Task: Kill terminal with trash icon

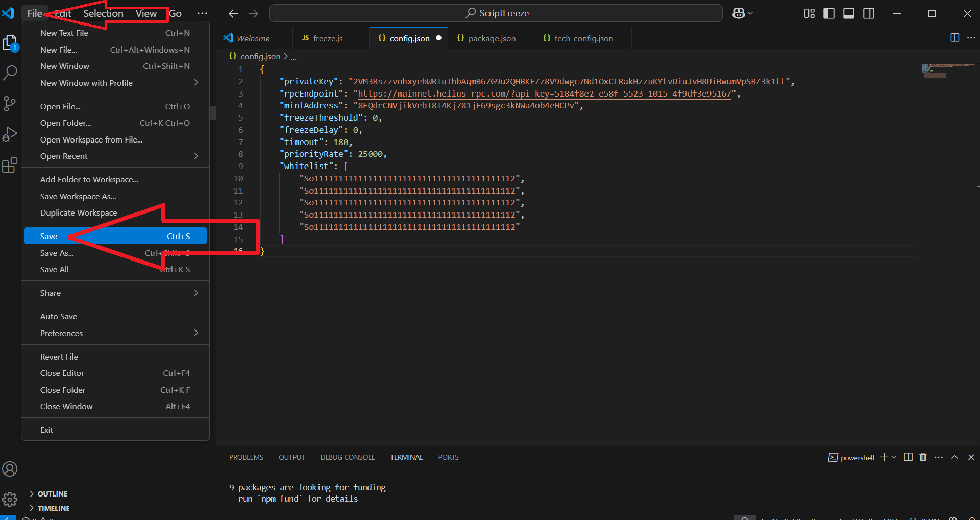Action: click(923, 457)
